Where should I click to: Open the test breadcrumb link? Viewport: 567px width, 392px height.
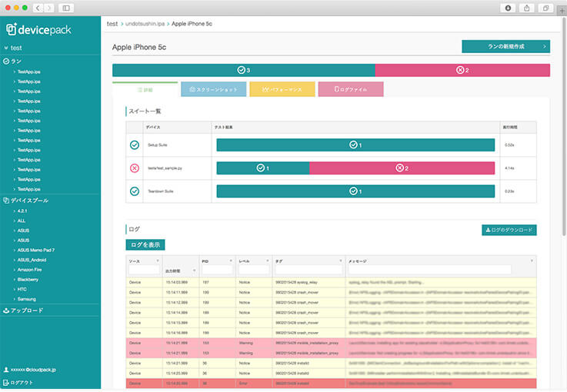click(x=112, y=24)
